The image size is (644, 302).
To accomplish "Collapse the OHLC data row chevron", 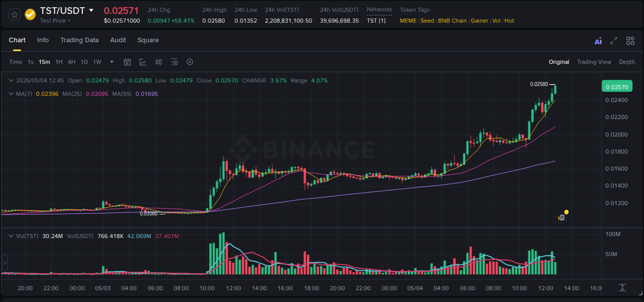I will (11, 80).
